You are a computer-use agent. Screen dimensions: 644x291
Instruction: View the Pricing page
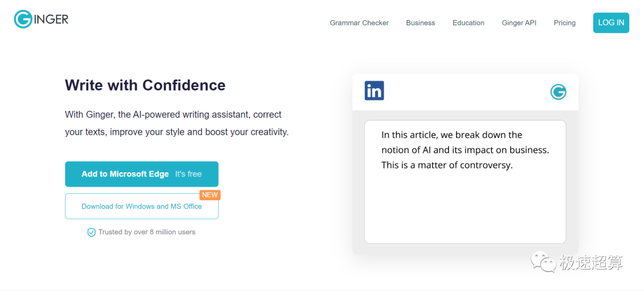(565, 23)
